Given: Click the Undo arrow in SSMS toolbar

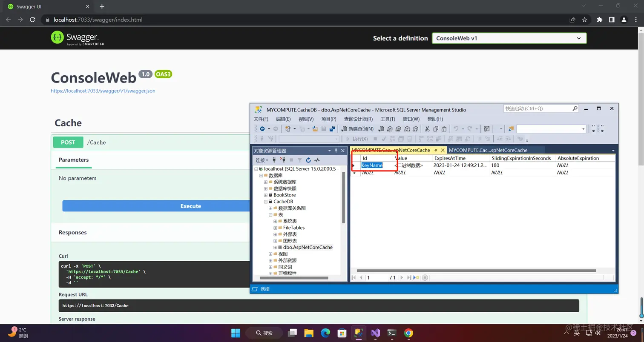Looking at the screenshot, I should [x=456, y=128].
